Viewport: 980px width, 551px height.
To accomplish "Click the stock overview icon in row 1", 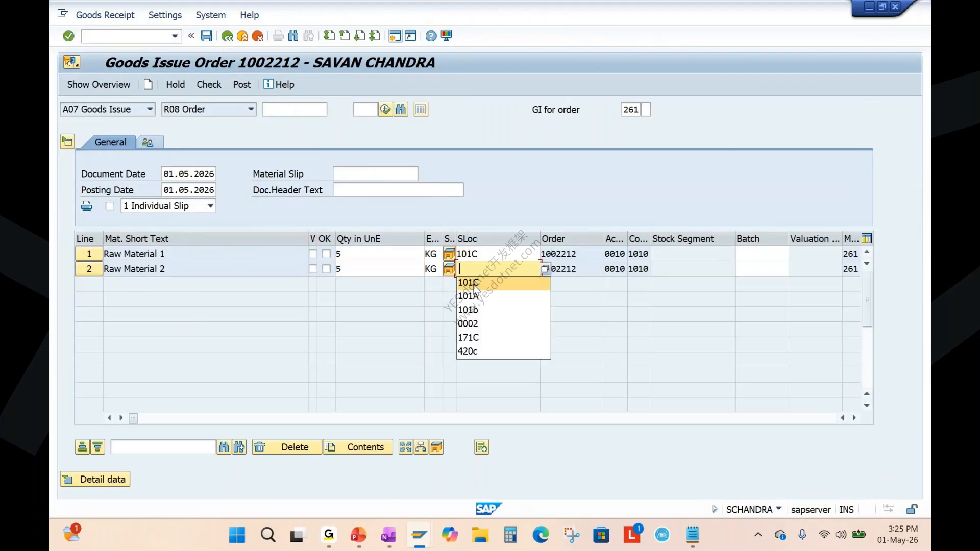I will 449,254.
